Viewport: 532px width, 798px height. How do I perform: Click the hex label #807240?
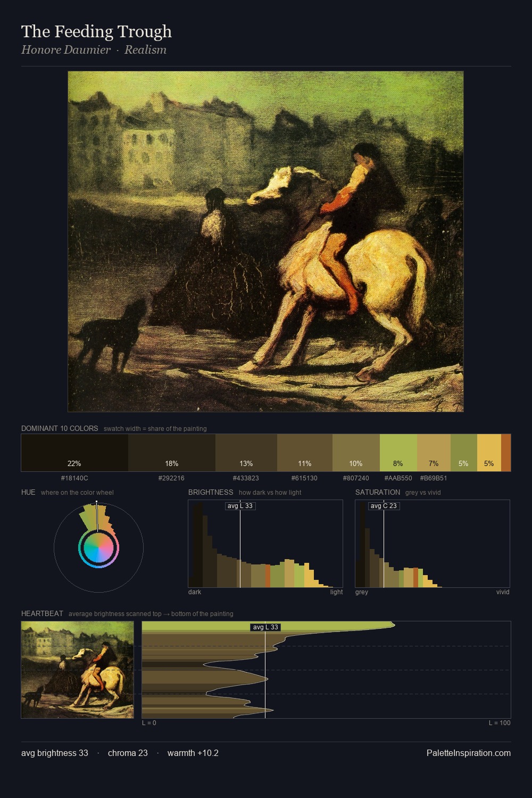(356, 478)
